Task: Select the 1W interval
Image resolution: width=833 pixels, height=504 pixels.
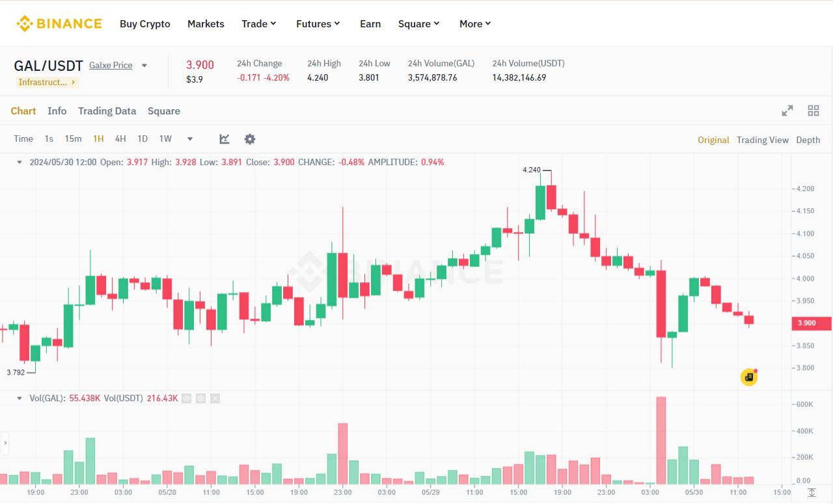Action: coord(165,139)
